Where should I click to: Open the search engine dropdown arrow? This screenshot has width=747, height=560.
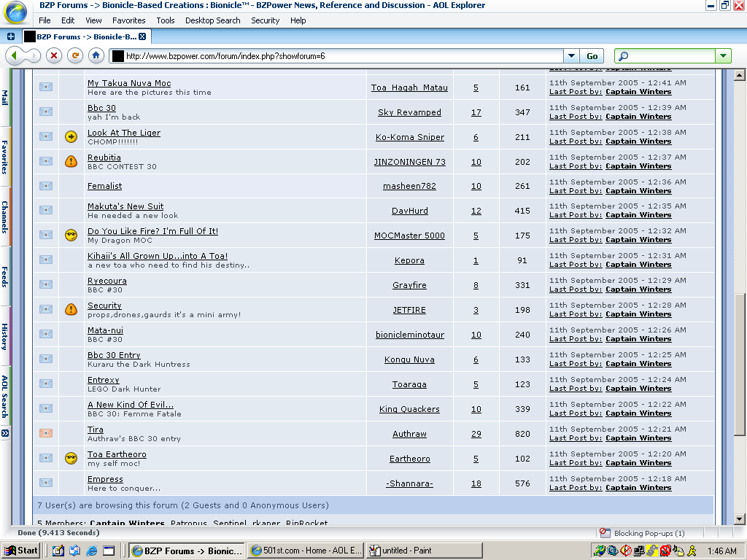[722, 55]
